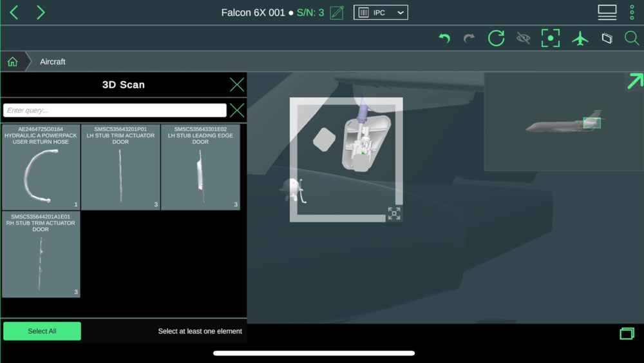Focus the Enter query search field
The image size is (644, 363).
point(115,110)
